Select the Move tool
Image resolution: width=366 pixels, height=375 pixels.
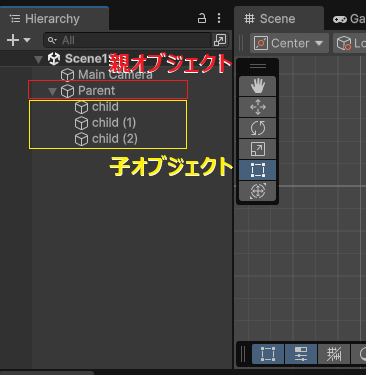click(257, 107)
